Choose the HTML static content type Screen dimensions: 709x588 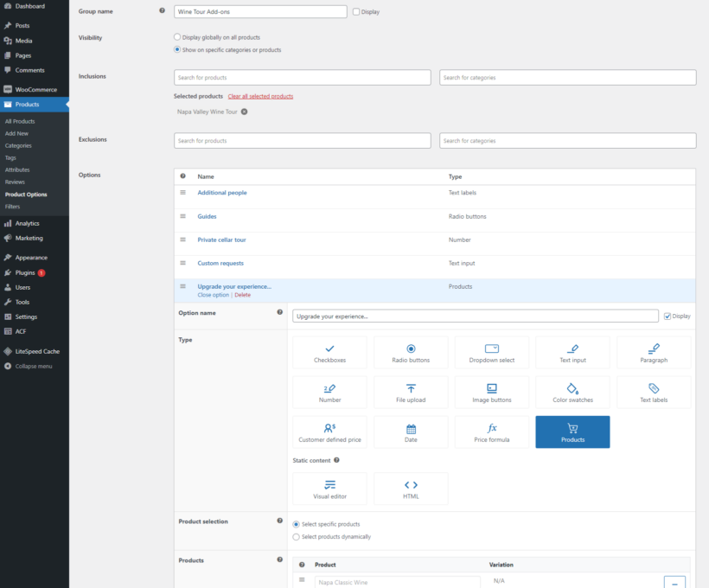pos(411,488)
